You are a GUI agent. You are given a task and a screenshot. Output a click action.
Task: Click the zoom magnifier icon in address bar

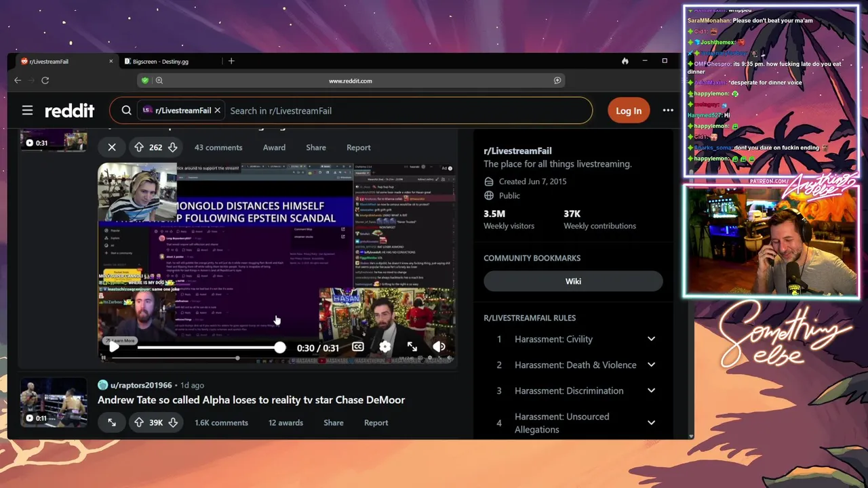(x=159, y=80)
